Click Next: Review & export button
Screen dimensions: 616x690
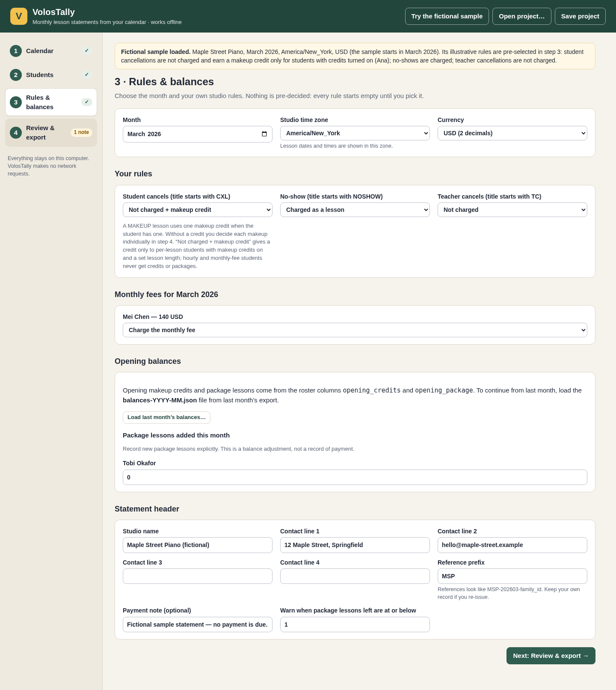(x=551, y=656)
